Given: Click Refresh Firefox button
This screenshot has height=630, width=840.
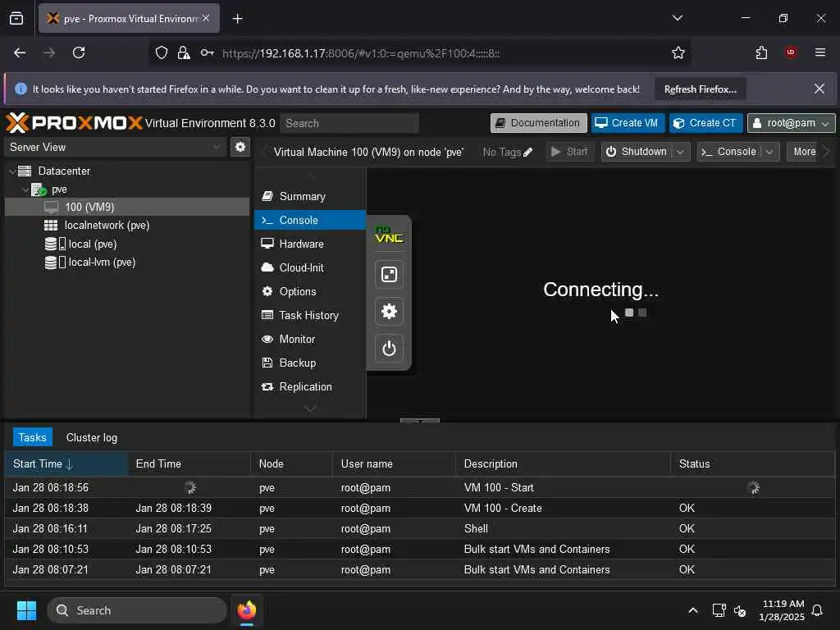Looking at the screenshot, I should pos(701,89).
